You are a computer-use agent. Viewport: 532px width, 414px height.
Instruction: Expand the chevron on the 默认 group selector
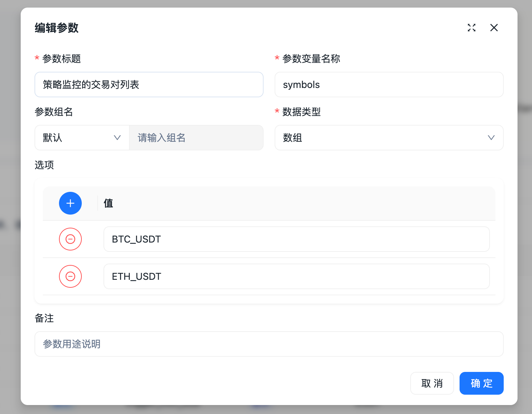[x=117, y=138]
